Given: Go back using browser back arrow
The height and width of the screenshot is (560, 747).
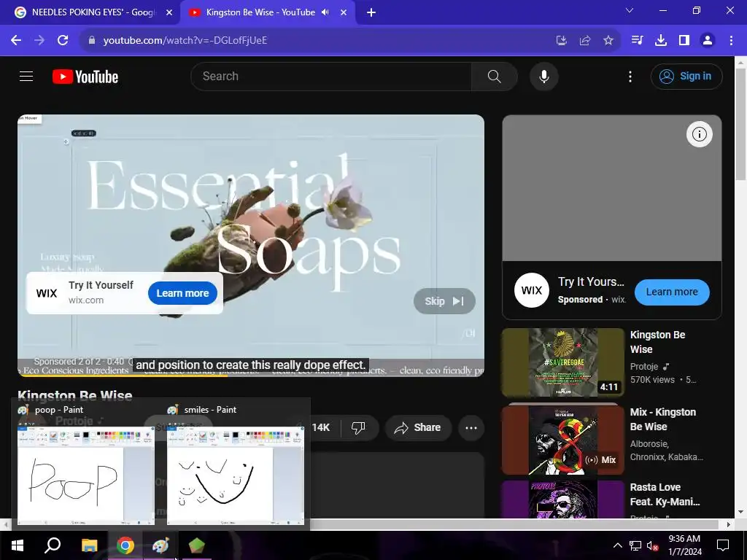Looking at the screenshot, I should 16,41.
